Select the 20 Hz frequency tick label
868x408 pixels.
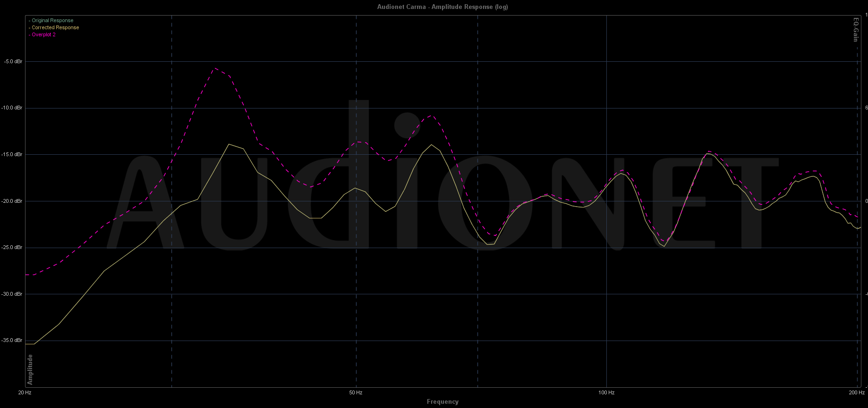click(25, 392)
